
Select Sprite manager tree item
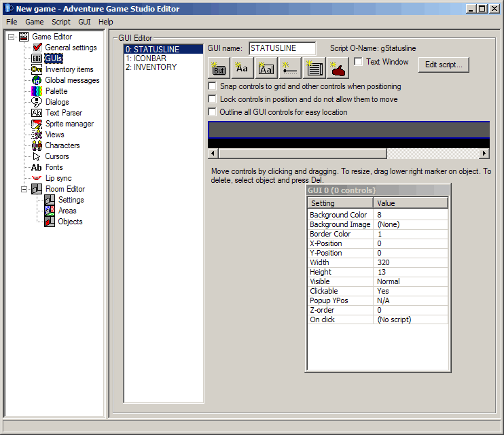[69, 124]
